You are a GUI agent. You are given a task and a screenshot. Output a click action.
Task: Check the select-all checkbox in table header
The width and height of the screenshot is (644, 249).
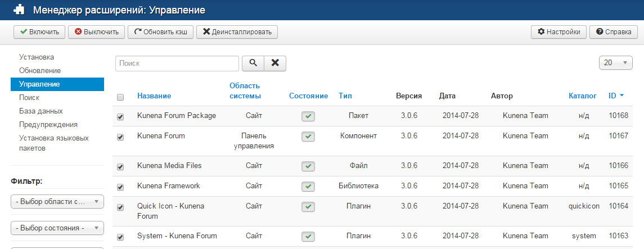[120, 97]
